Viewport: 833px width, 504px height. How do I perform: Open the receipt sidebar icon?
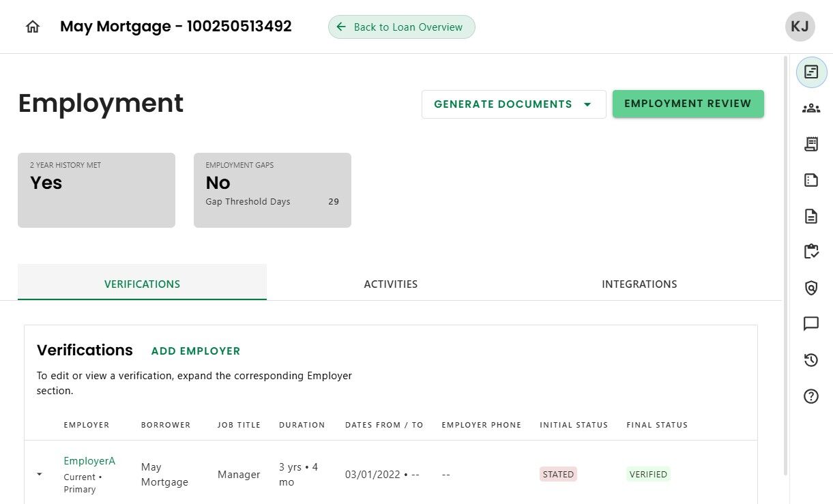[811, 144]
